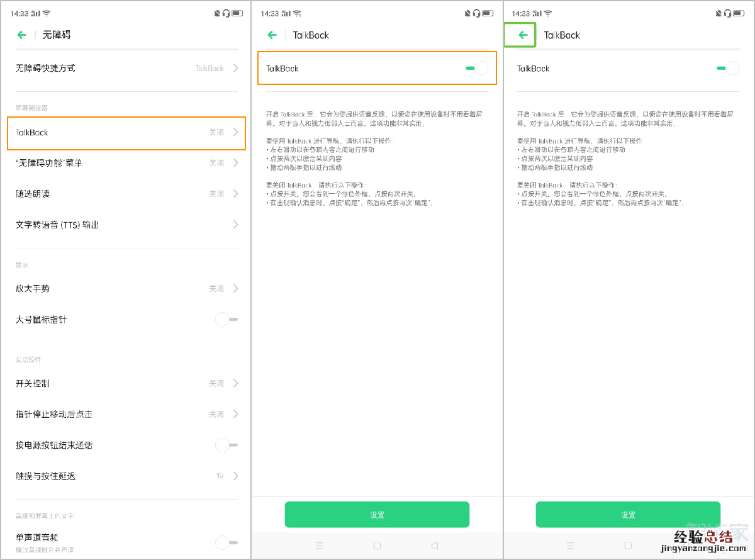Open the 文字转语音 (TTS) 输出 entry
Screen dimensions: 755x560
coord(126,225)
